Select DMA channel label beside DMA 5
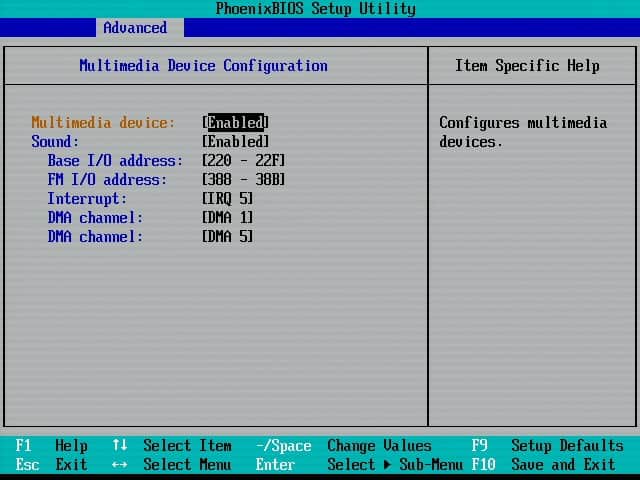The height and width of the screenshot is (480, 640). pyautogui.click(x=96, y=237)
